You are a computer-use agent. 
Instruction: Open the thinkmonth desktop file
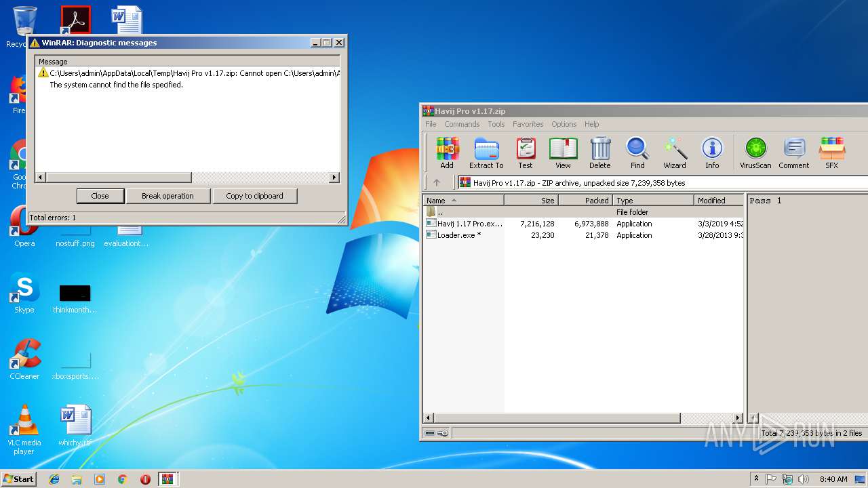click(75, 299)
